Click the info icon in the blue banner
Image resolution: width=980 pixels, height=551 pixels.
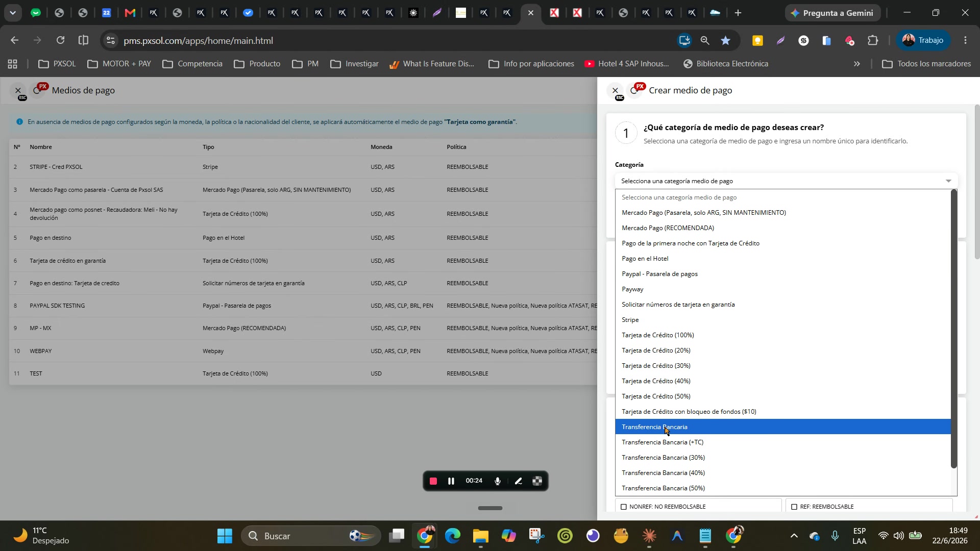point(19,122)
